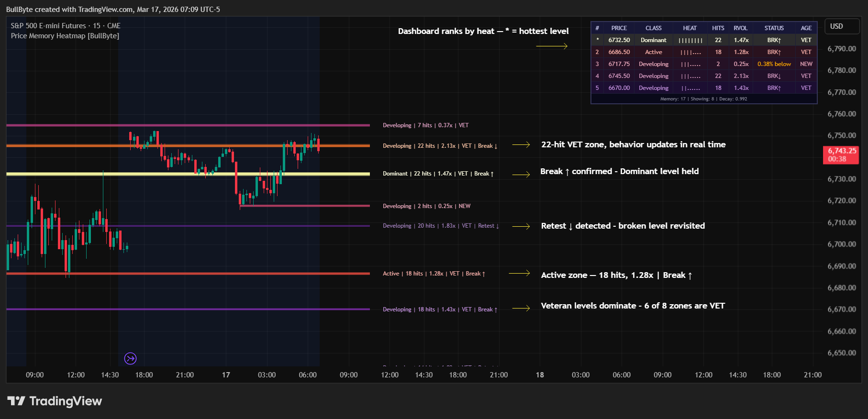The height and width of the screenshot is (419, 868).
Task: Click the BullByte created with TradingView.com header text
Action: (x=113, y=9)
